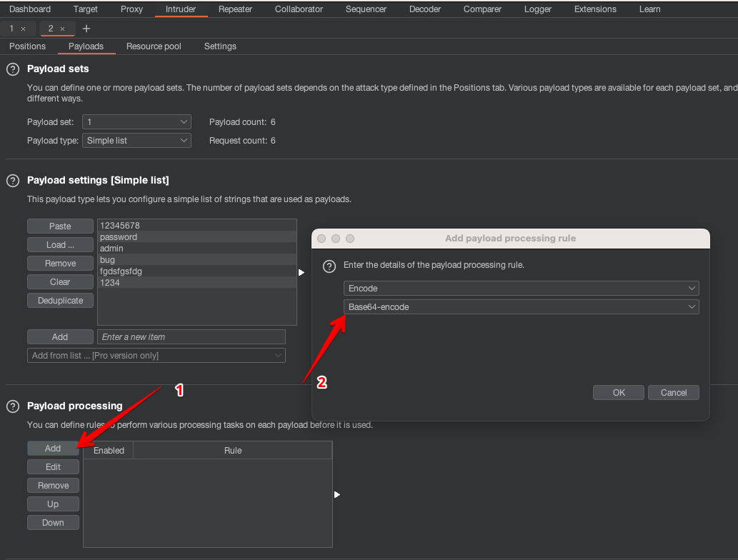The width and height of the screenshot is (738, 560).
Task: Select the Intruder tab
Action: tap(181, 9)
